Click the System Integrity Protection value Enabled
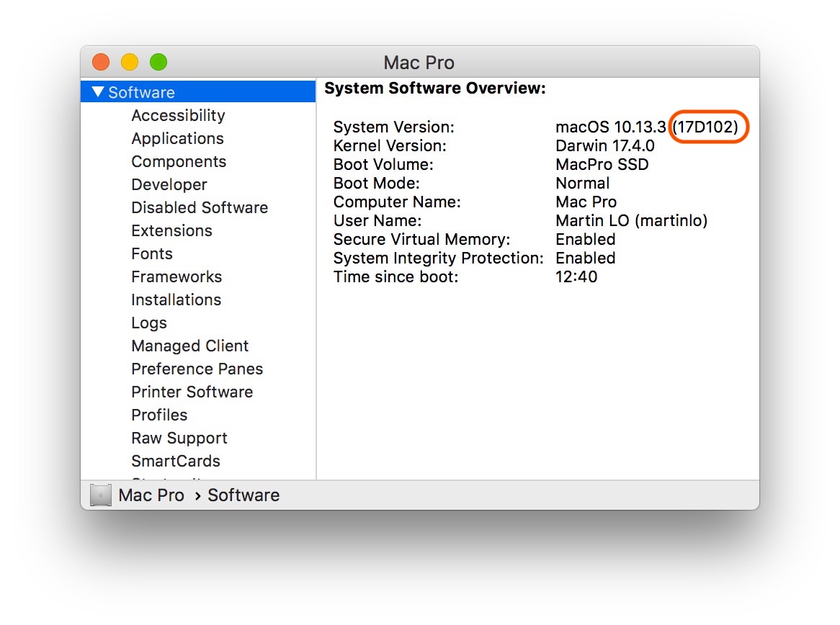 pos(586,258)
